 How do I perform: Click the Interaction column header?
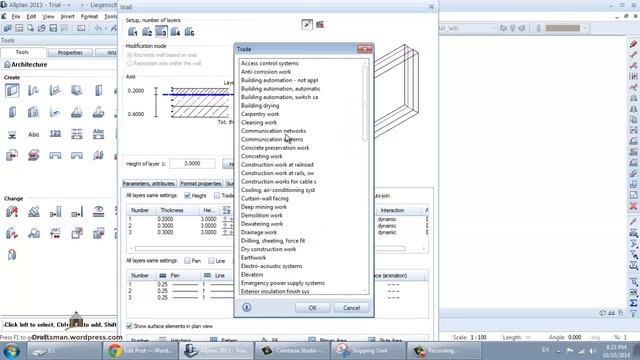coord(392,210)
